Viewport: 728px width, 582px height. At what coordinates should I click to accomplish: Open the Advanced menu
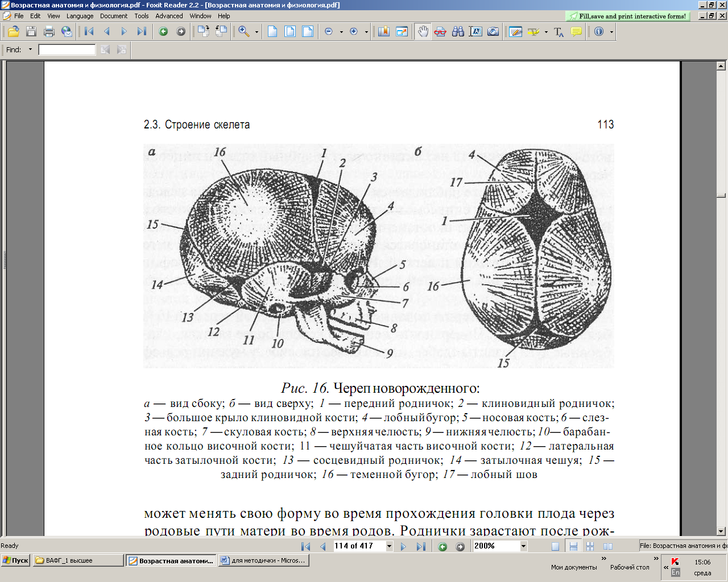(169, 16)
